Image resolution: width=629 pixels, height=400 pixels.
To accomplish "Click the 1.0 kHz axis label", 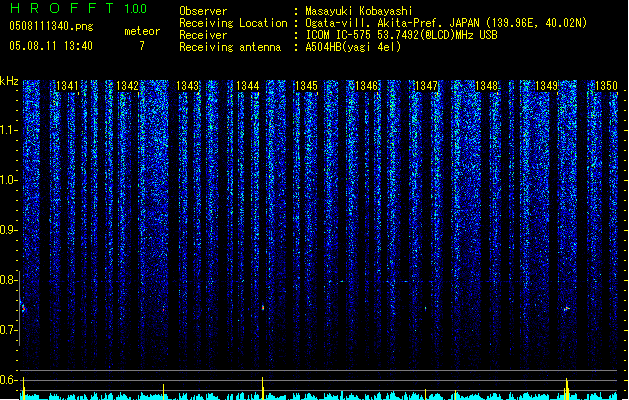I will pyautogui.click(x=8, y=180).
